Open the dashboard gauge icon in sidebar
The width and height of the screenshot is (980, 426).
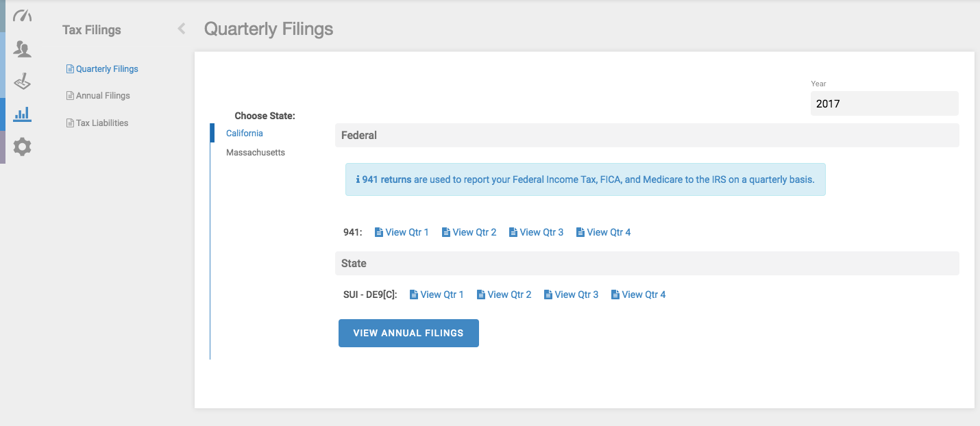[x=23, y=16]
